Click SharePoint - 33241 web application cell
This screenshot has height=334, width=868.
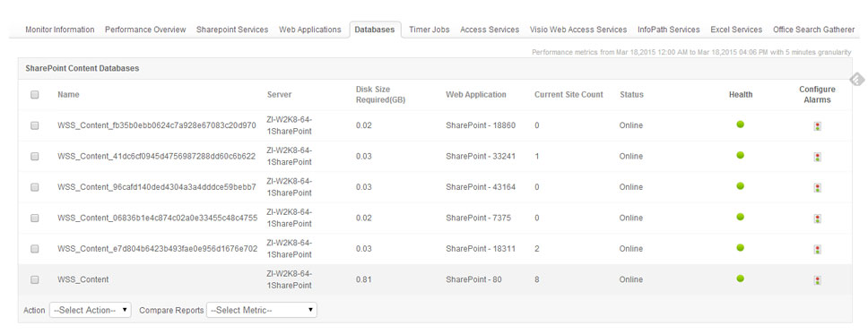point(481,157)
